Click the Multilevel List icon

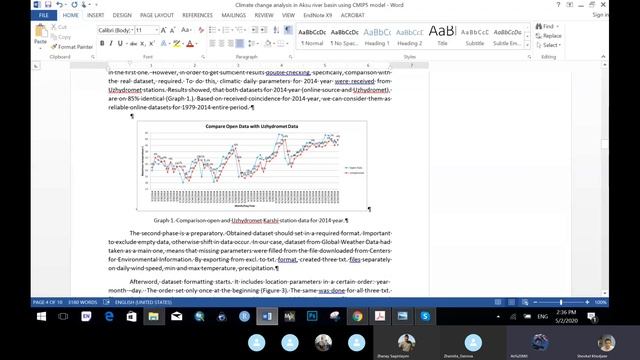coord(239,30)
